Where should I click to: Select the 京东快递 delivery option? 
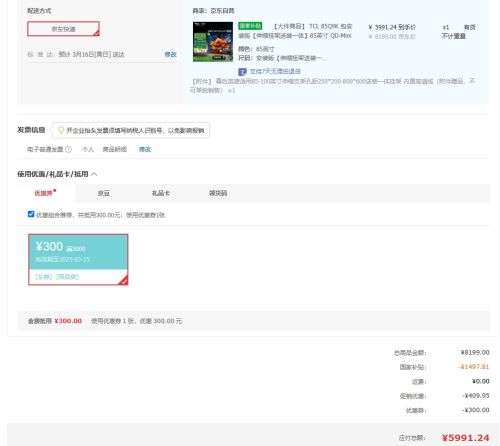click(x=63, y=29)
